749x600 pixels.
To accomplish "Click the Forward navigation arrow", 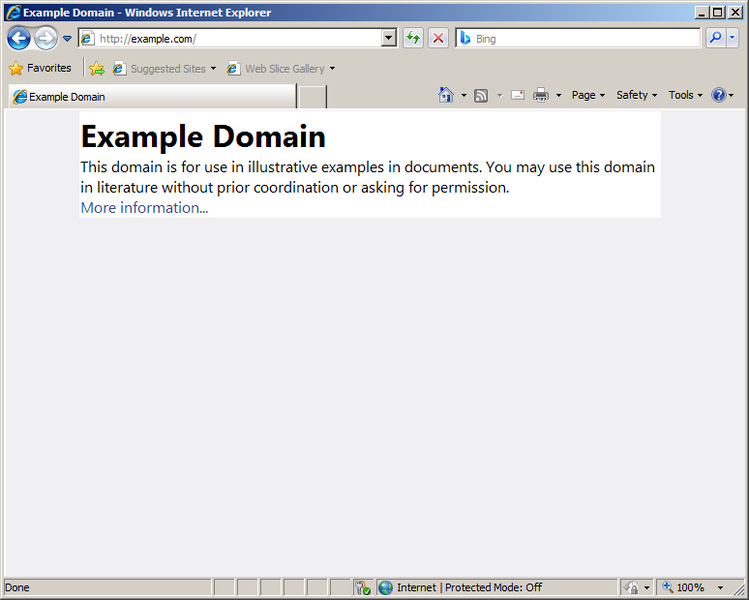I will click(x=46, y=38).
